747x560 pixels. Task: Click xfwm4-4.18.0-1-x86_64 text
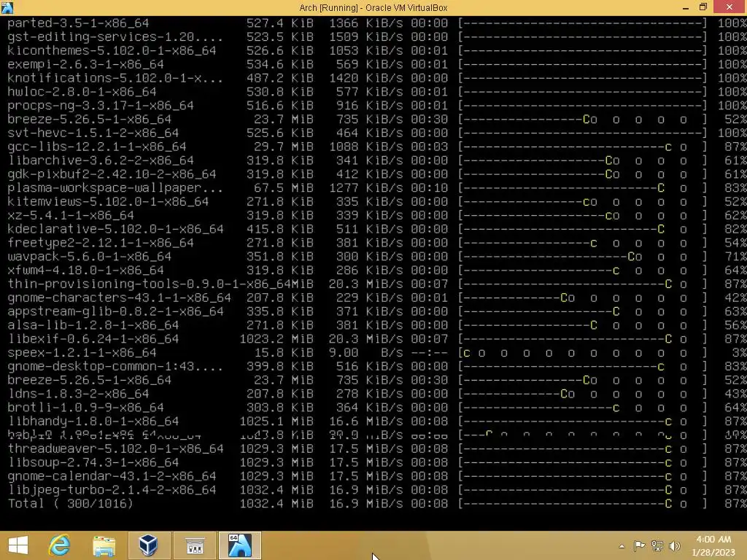coord(86,271)
